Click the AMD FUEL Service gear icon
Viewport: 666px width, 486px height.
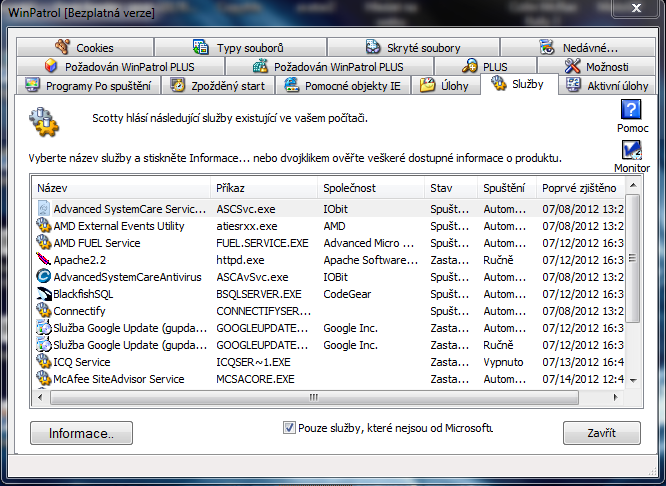point(43,243)
